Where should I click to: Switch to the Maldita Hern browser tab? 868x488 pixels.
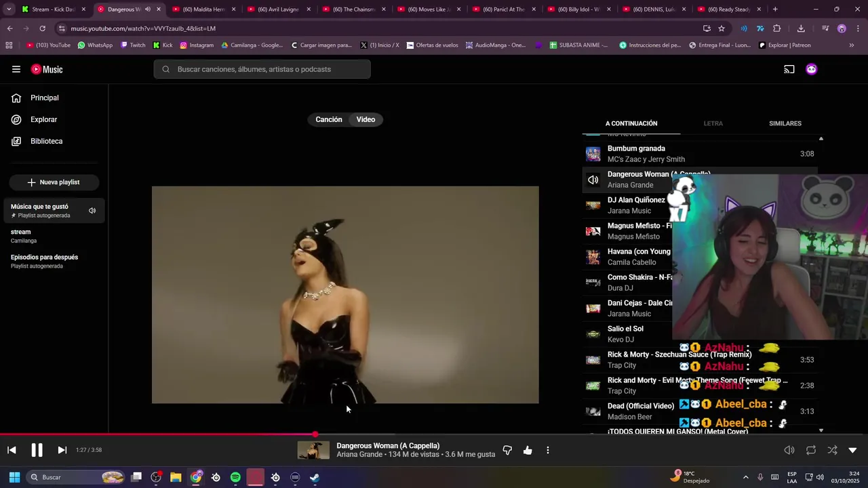point(203,9)
